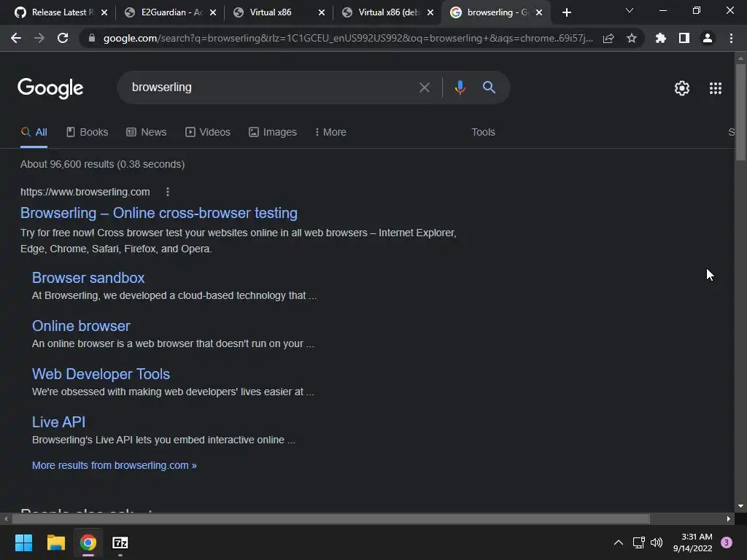Click the horizontal scrollbar right arrow
The image size is (747, 560).
[729, 518]
